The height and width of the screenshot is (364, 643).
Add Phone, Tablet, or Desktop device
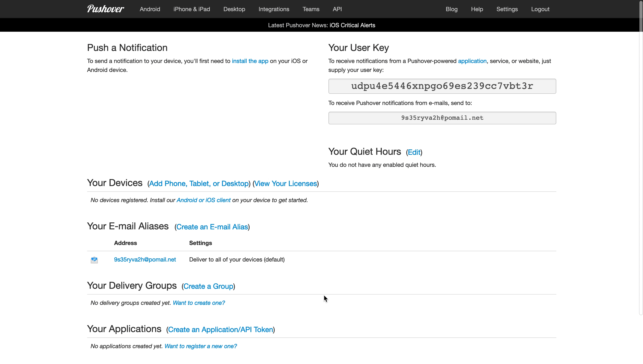(x=199, y=184)
